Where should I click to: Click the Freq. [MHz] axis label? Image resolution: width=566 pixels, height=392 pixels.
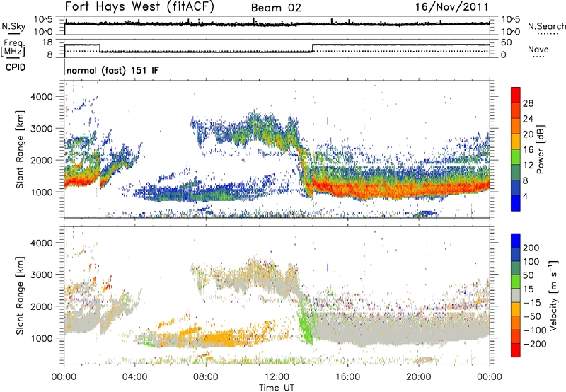[13, 47]
